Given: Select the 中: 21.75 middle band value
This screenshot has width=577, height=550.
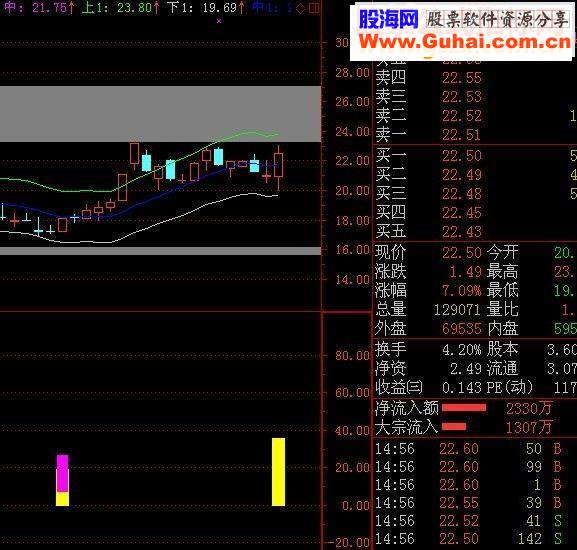Looking at the screenshot, I should [39, 8].
